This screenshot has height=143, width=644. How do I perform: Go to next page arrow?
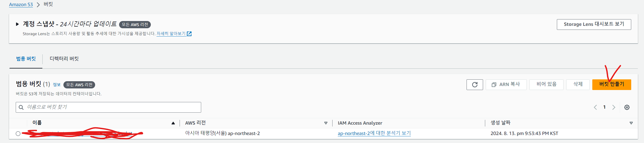click(x=614, y=107)
